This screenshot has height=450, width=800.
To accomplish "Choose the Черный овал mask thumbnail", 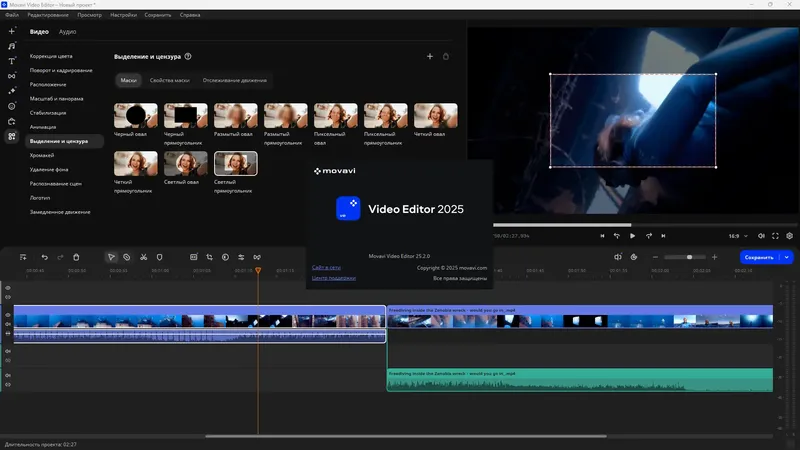I will click(x=136, y=115).
